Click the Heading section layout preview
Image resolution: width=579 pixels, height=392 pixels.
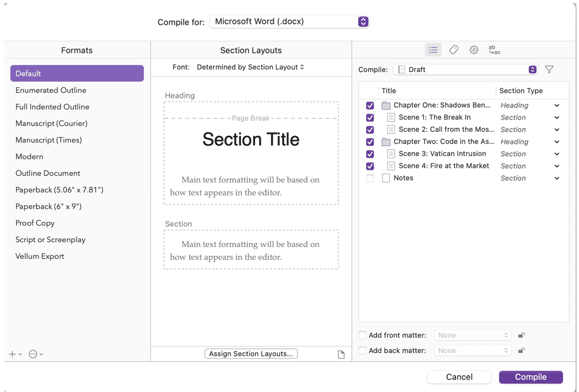[251, 153]
